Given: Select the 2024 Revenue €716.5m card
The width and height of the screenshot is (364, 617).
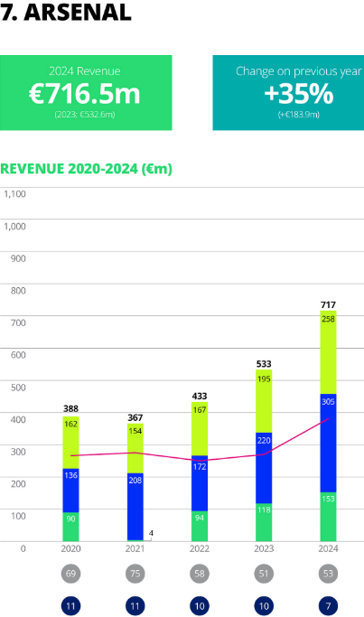Looking at the screenshot, I should pyautogui.click(x=86, y=93).
